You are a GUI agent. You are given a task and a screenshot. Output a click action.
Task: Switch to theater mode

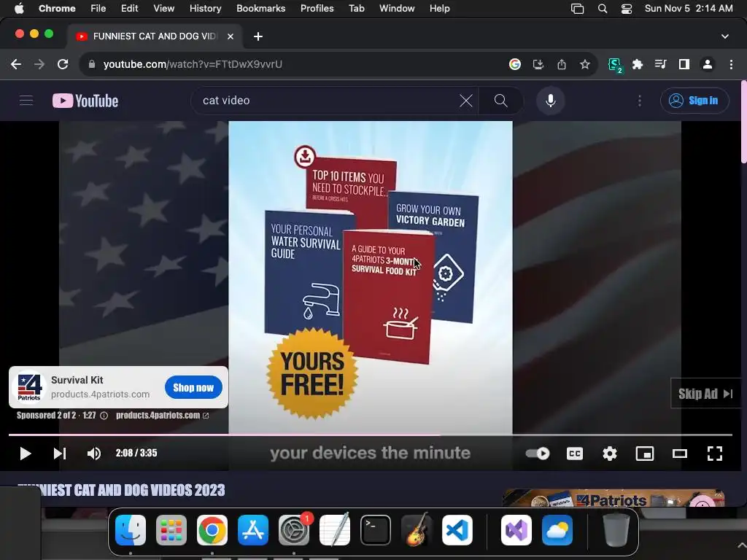pos(680,454)
